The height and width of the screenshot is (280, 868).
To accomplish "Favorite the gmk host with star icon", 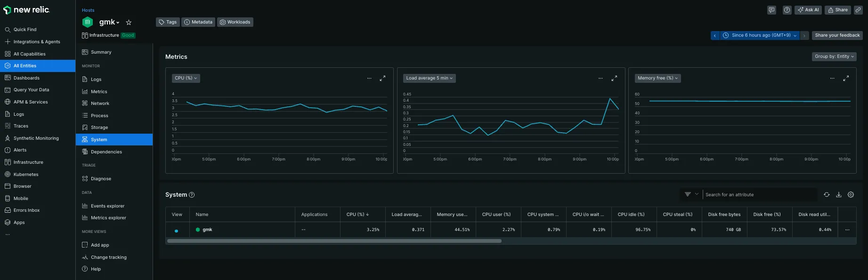I will (x=129, y=22).
